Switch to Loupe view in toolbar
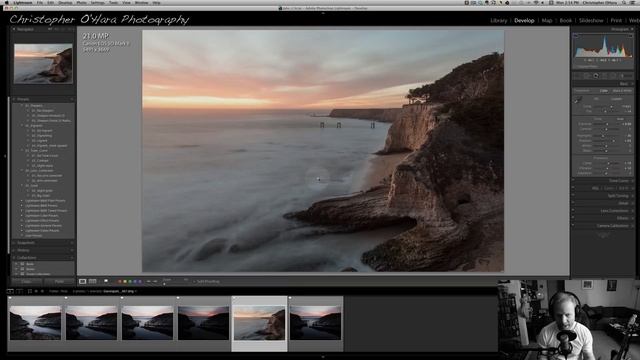This screenshot has height=360, width=640. [x=82, y=282]
